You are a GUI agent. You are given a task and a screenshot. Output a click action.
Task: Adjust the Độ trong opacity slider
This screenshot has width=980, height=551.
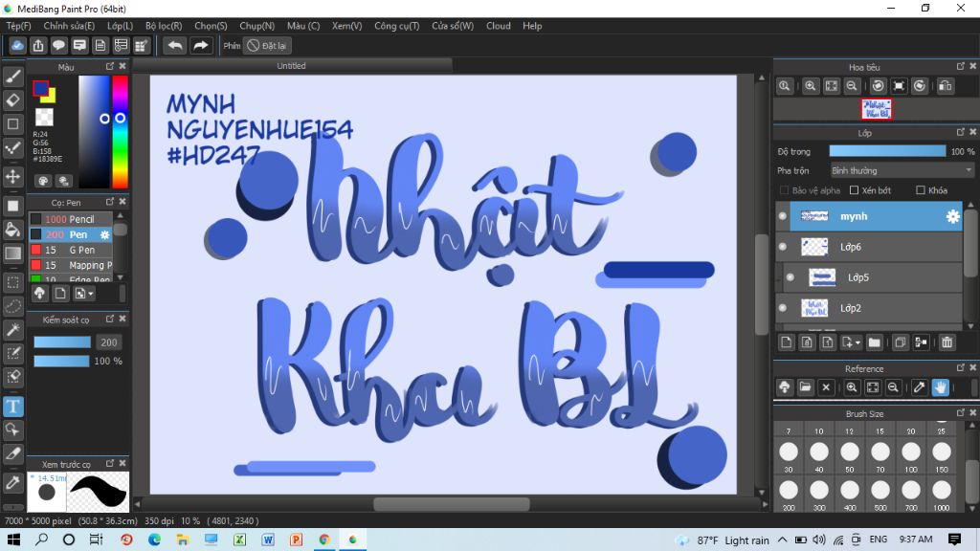pos(887,151)
